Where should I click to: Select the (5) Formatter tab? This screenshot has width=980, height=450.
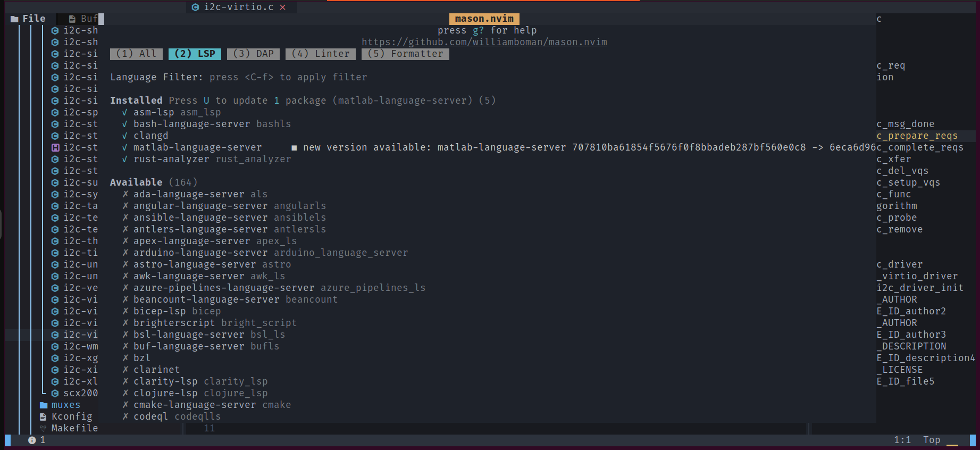pyautogui.click(x=405, y=54)
